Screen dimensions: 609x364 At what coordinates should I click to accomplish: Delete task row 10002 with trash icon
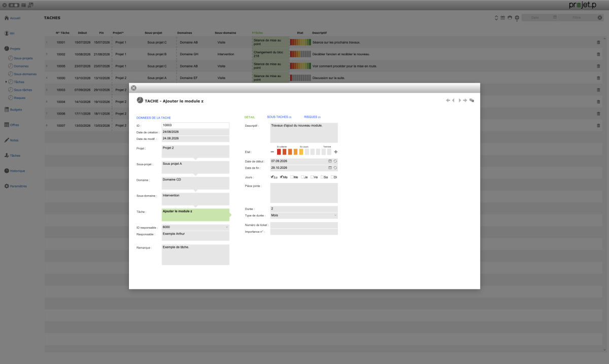click(x=598, y=54)
